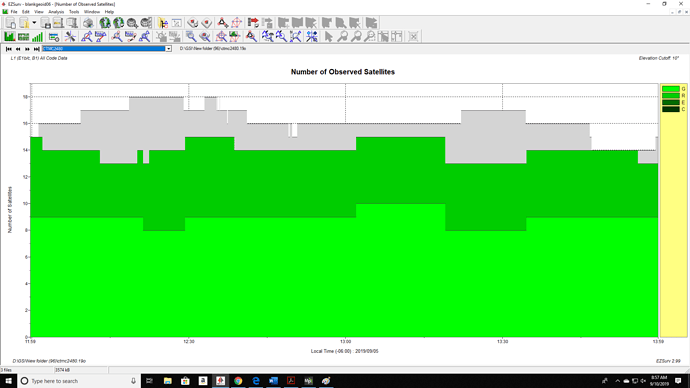690x388 pixels.
Task: Jump to last file navigation button
Action: click(x=37, y=49)
